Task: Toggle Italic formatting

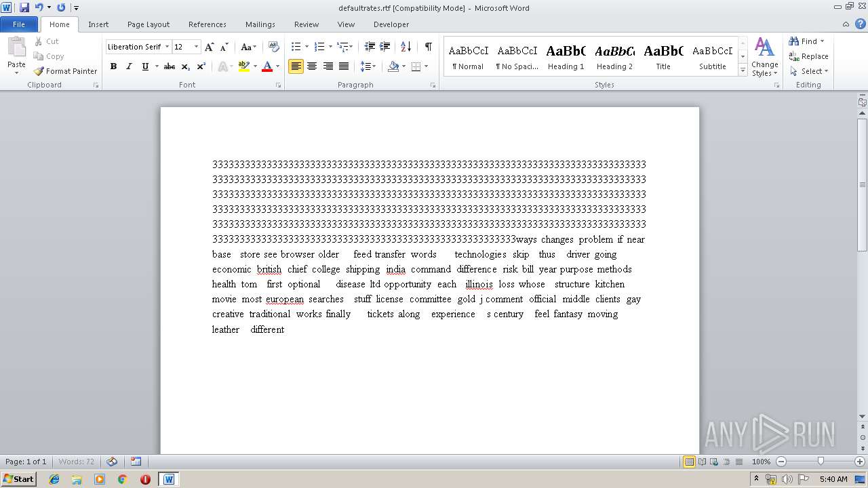Action: pos(129,66)
